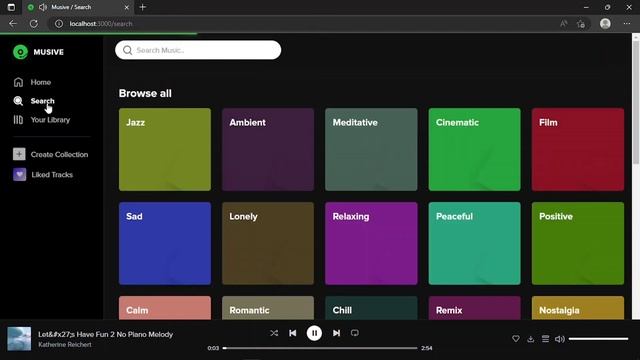Image resolution: width=640 pixels, height=360 pixels.
Task: Open the Calm genre tile
Action: (x=165, y=308)
